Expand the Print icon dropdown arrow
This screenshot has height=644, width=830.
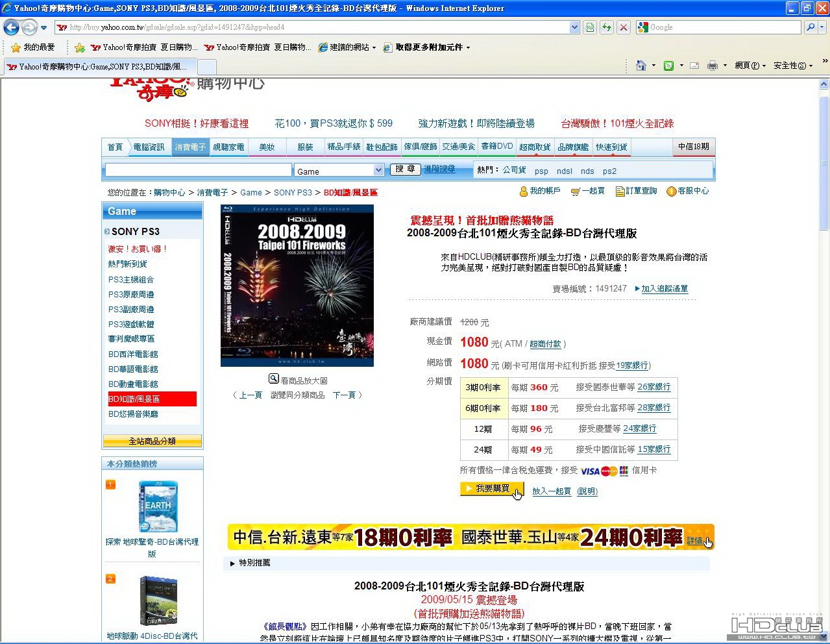click(725, 66)
